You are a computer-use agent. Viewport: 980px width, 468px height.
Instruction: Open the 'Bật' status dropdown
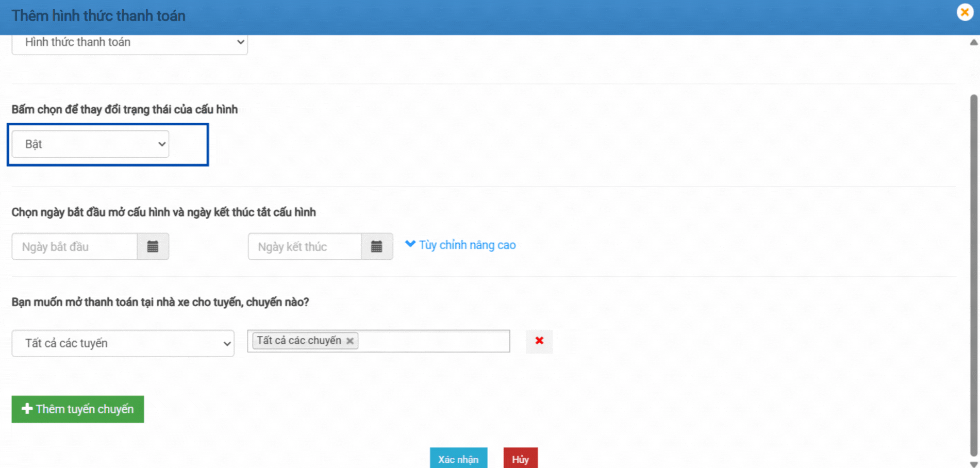pos(90,144)
